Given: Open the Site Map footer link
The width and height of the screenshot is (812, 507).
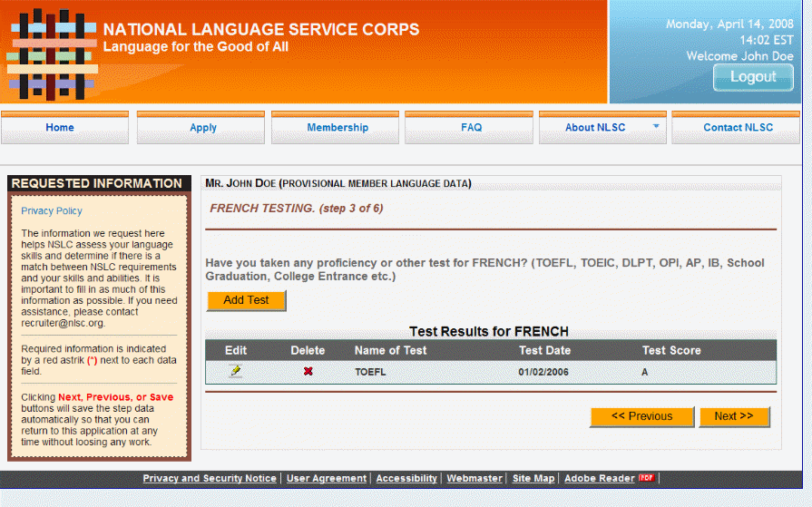Looking at the screenshot, I should (x=533, y=478).
